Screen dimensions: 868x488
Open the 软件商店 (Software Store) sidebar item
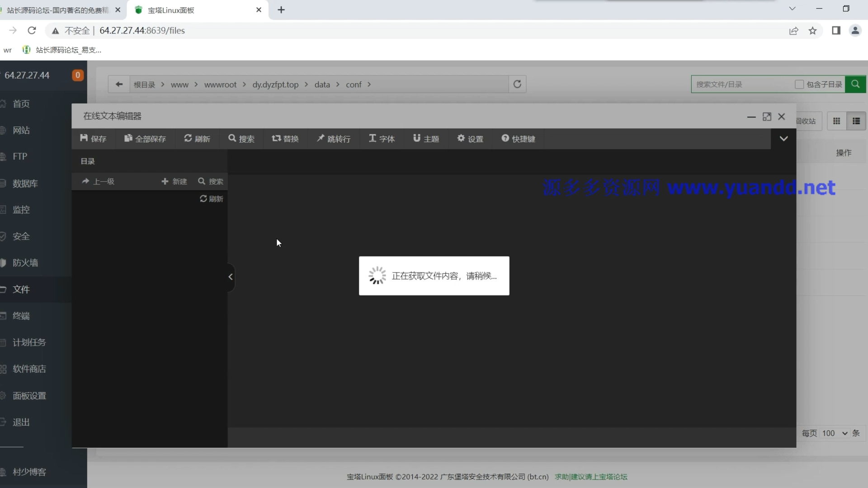28,369
